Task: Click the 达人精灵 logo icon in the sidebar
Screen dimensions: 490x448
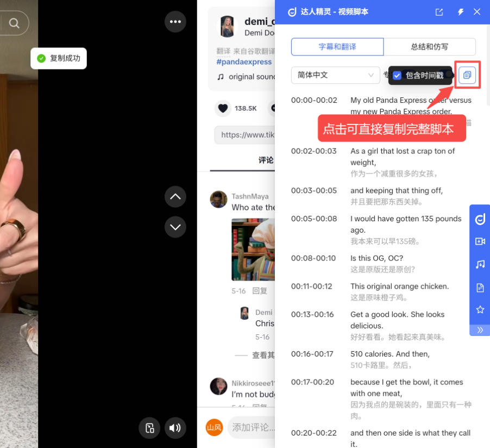Action: point(480,219)
